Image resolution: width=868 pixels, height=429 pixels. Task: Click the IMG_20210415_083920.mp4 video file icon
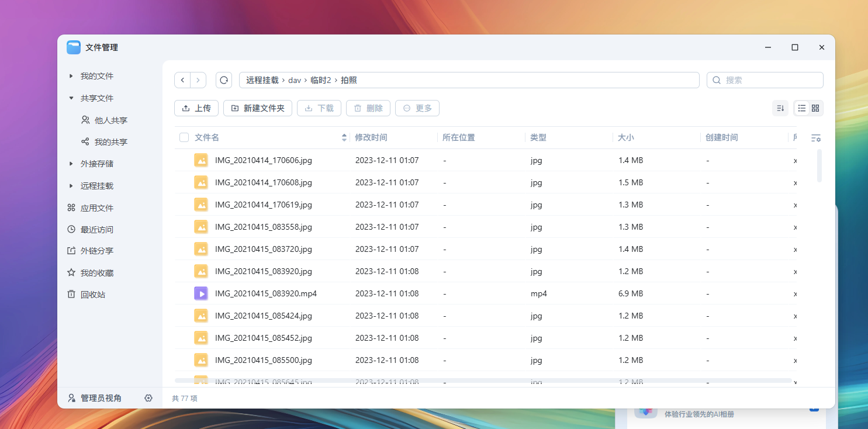pos(201,293)
